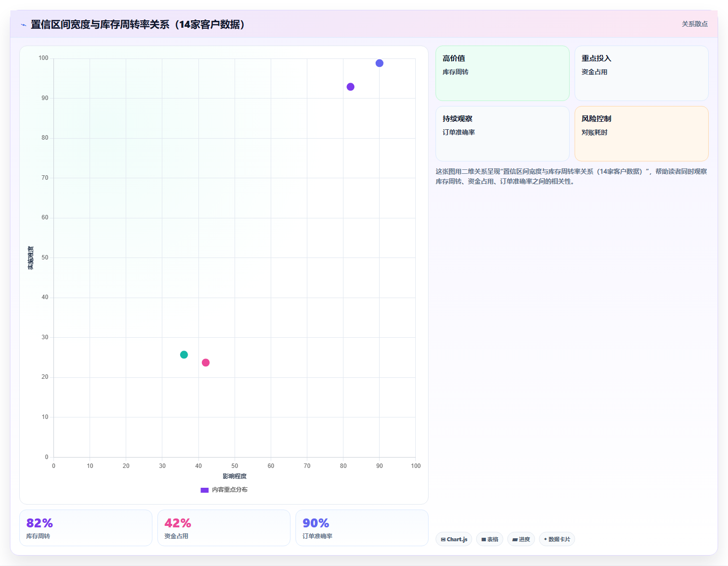The width and height of the screenshot is (728, 566).
Task: Click the 42% 资金占用 stat card
Action: coord(224,528)
